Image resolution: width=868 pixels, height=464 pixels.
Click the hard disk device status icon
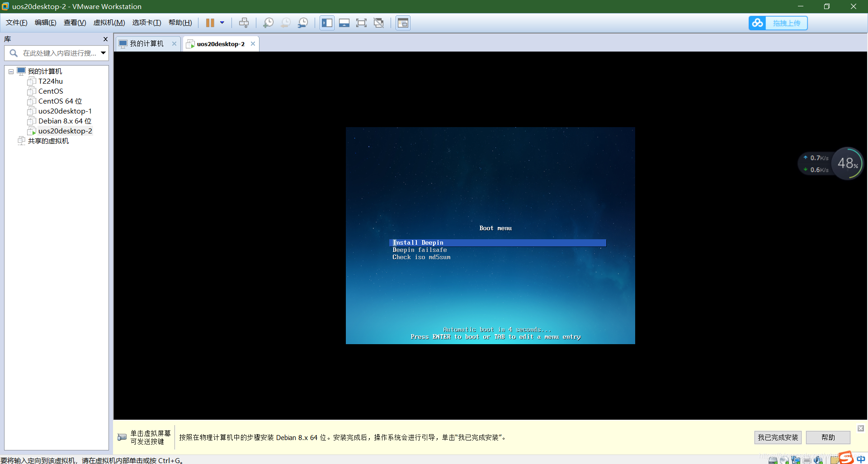[773, 460]
